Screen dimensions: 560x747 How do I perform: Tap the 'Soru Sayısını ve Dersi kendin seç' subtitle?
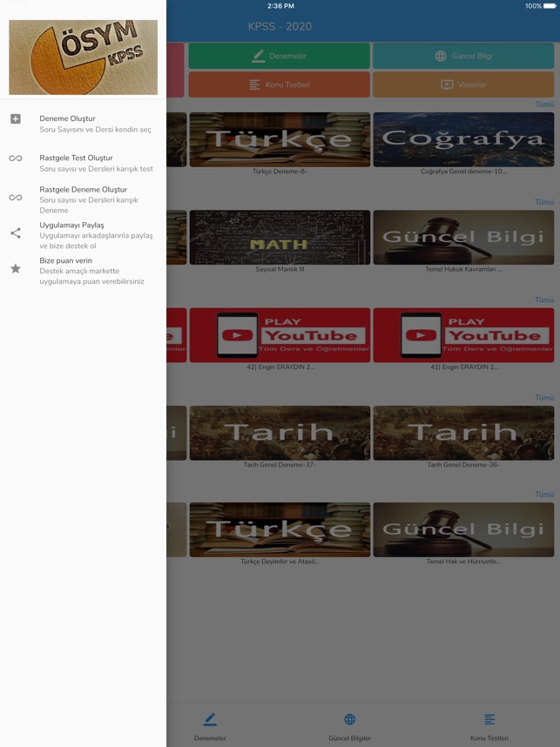tap(95, 130)
